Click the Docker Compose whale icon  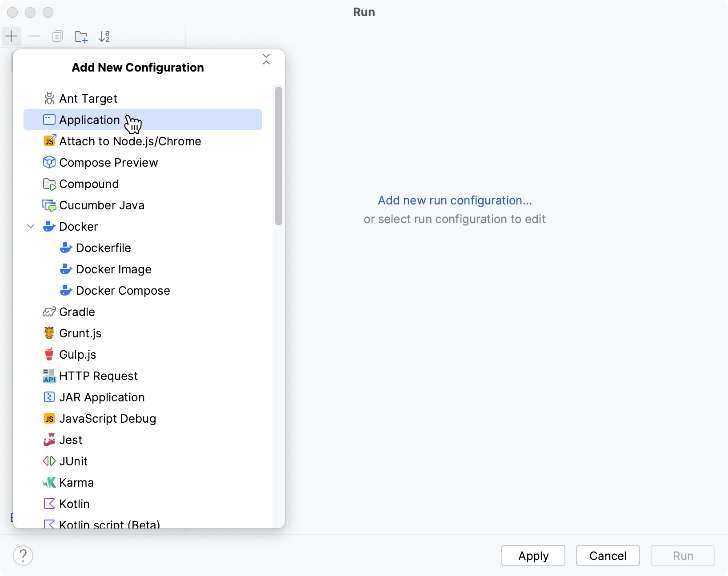point(66,290)
